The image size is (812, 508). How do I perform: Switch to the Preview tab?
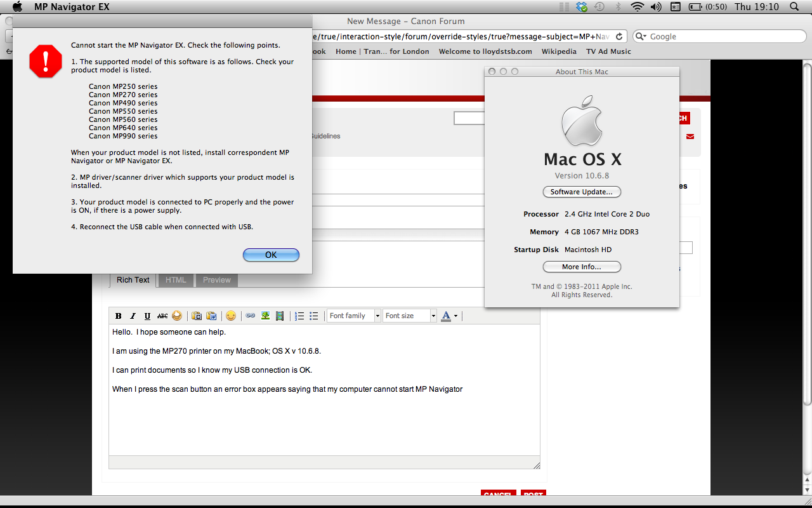217,280
